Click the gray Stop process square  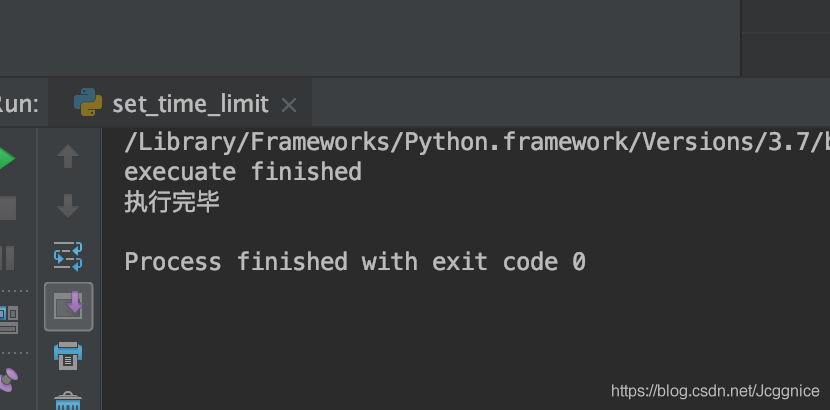click(6, 208)
